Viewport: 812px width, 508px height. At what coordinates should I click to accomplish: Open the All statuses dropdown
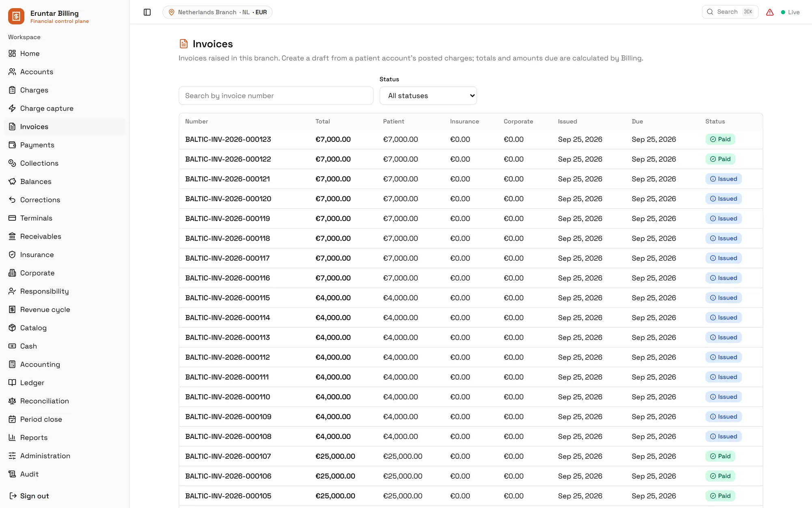[428, 96]
